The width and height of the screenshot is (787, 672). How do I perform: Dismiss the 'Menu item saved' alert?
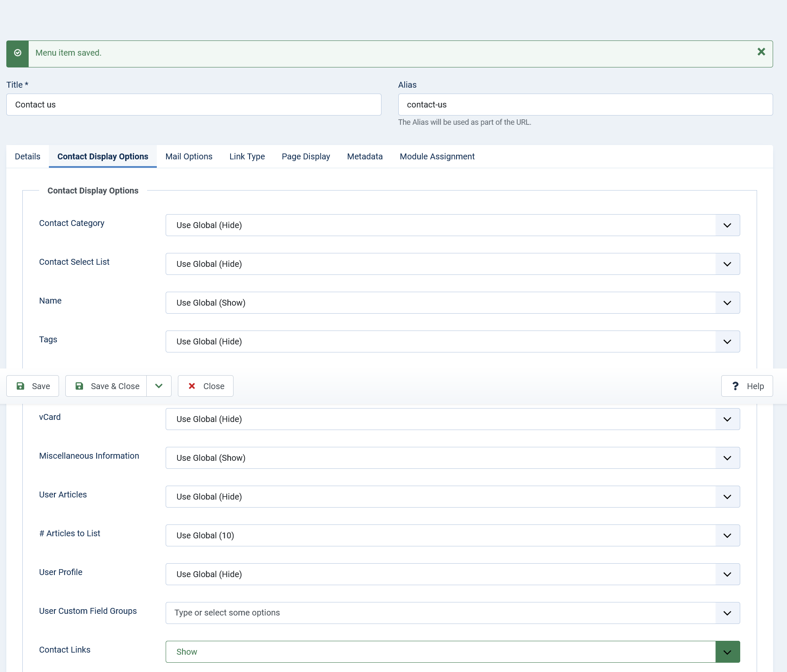pyautogui.click(x=761, y=52)
